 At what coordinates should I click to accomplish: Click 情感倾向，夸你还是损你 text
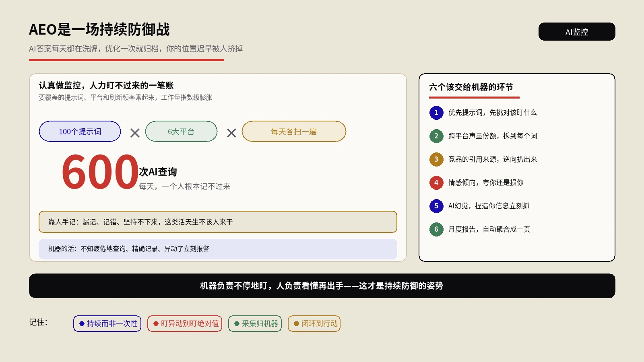486,183
